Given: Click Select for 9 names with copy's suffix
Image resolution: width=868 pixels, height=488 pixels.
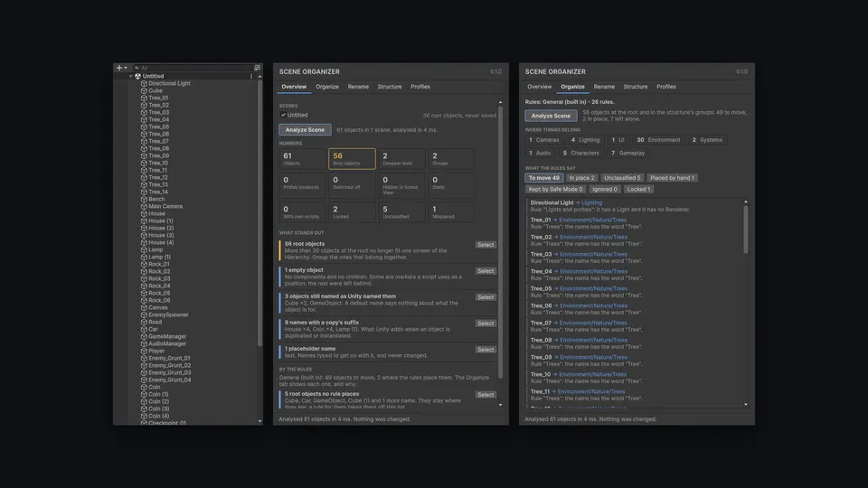Looking at the screenshot, I should (x=486, y=324).
